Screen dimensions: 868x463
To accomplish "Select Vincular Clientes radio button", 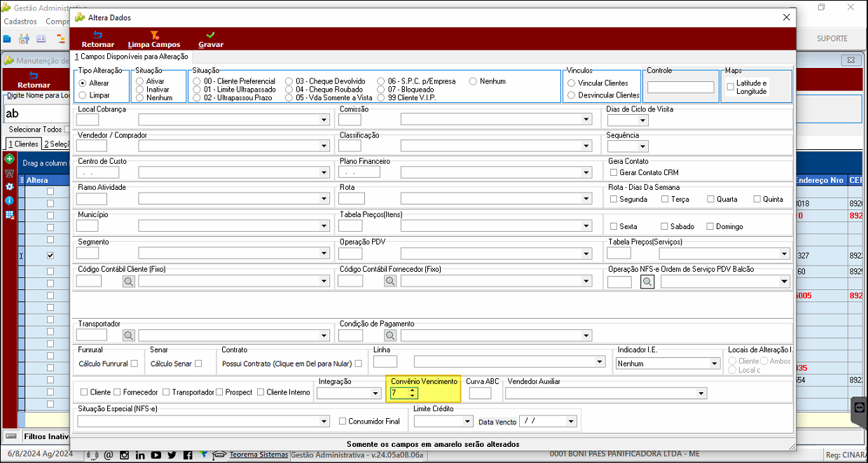I will 572,83.
